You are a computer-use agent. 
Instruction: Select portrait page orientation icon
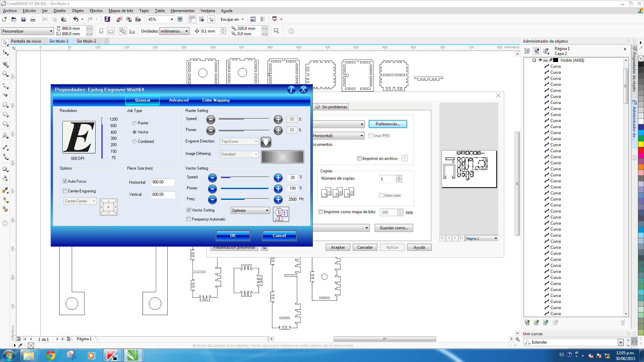pos(101,31)
